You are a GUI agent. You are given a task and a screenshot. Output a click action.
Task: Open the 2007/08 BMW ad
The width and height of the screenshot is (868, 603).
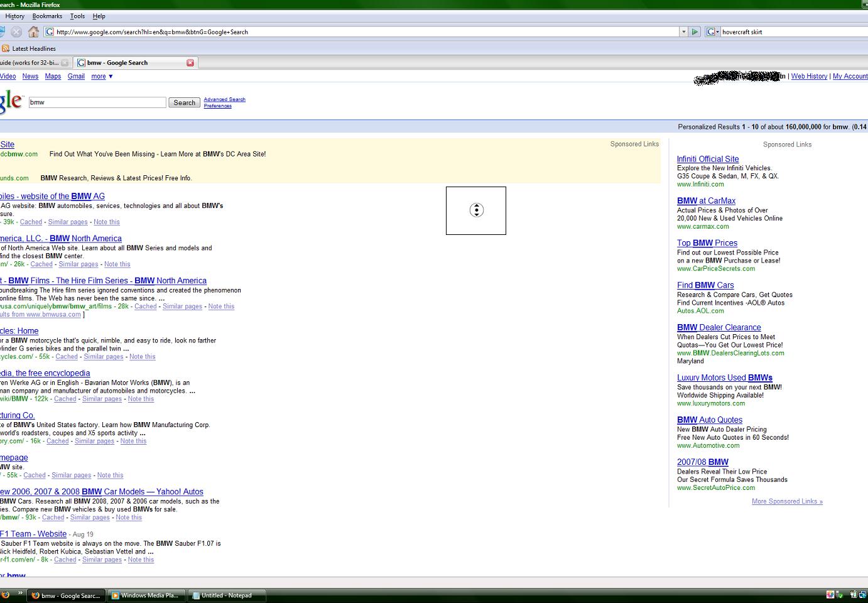tap(703, 462)
